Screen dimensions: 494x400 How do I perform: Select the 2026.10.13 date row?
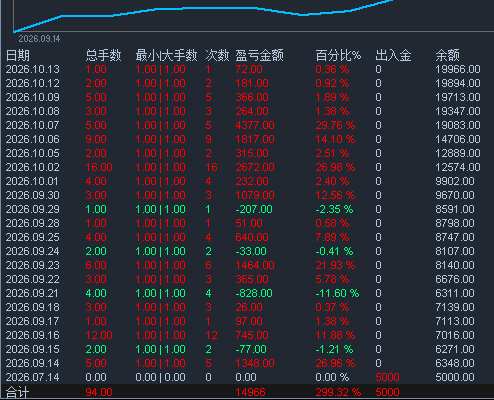247,69
